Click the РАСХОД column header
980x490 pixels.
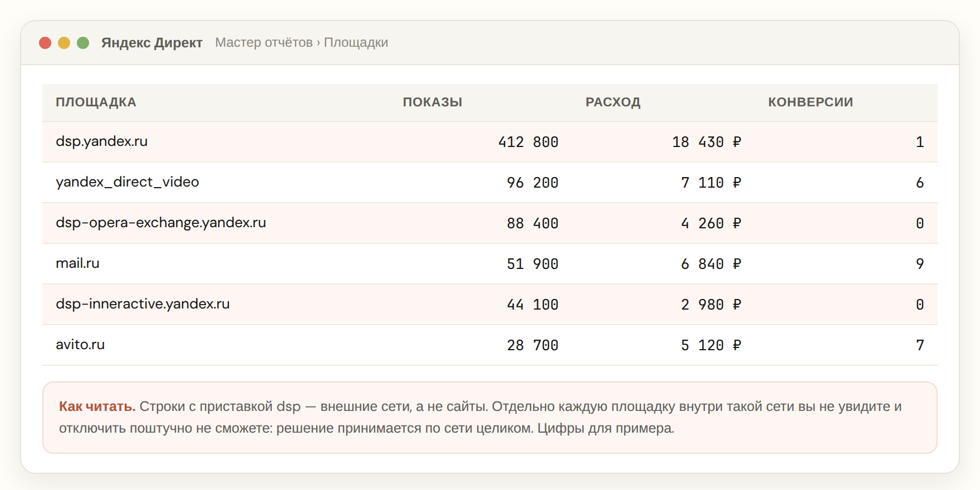[x=613, y=102]
